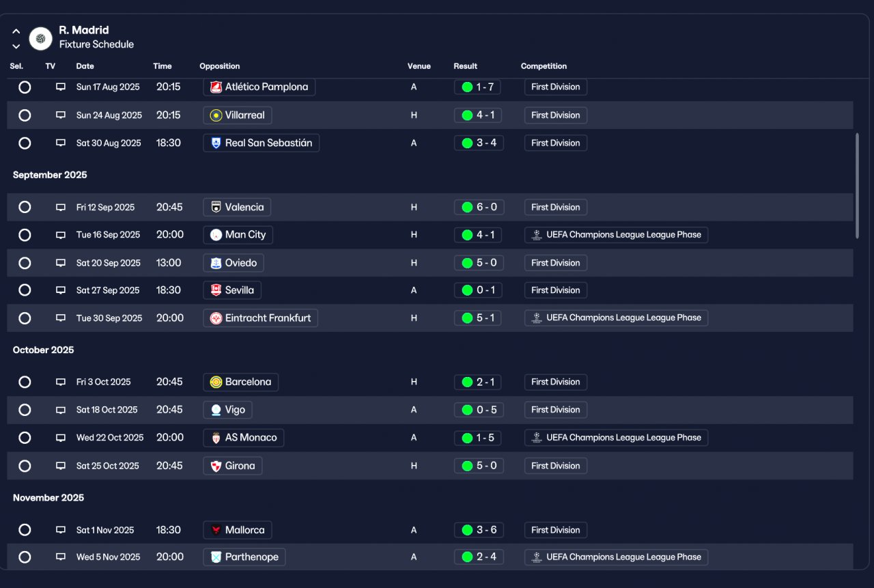Screen dimensions: 874x588
Task: Click the Man City club crest icon
Action: tap(216, 235)
